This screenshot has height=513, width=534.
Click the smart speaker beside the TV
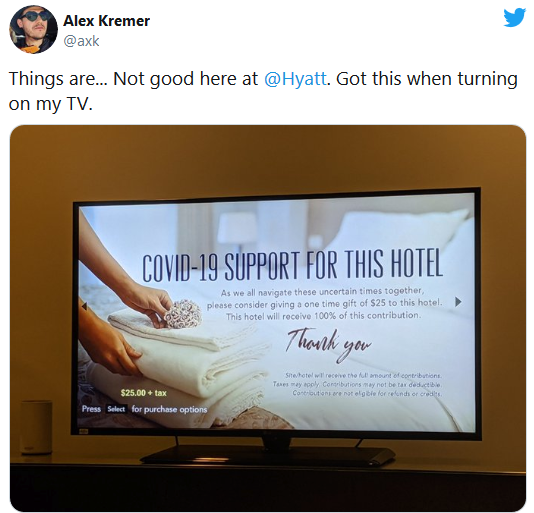point(36,427)
